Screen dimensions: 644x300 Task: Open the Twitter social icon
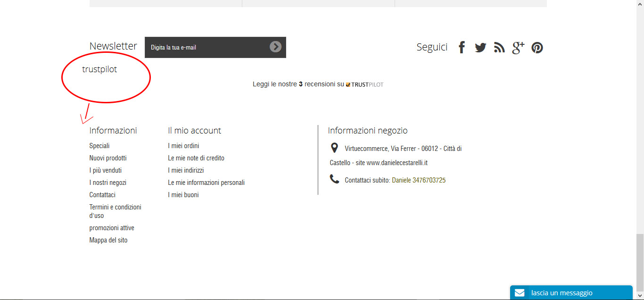[x=480, y=47]
